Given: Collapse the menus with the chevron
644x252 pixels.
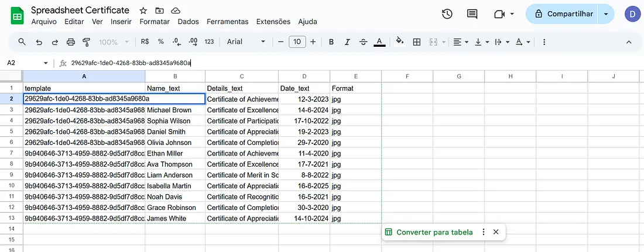Looking at the screenshot, I should tap(628, 42).
